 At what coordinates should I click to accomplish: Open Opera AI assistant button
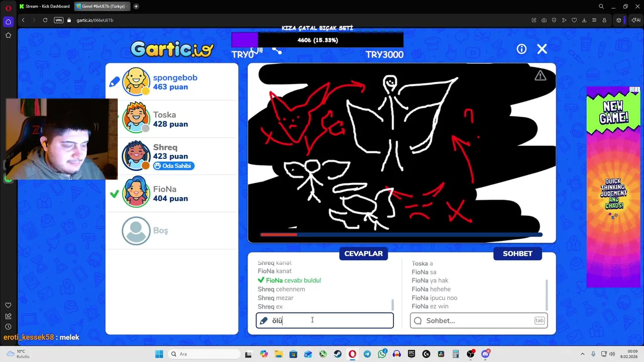pos(635,20)
